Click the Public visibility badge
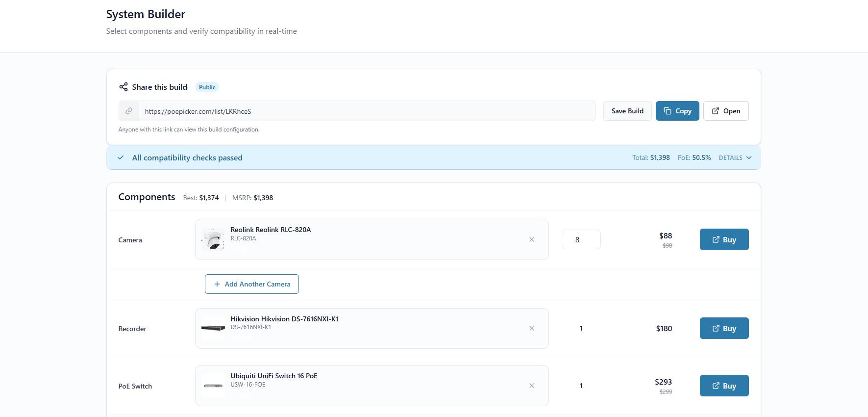Viewport: 868px width, 417px height. (x=207, y=87)
